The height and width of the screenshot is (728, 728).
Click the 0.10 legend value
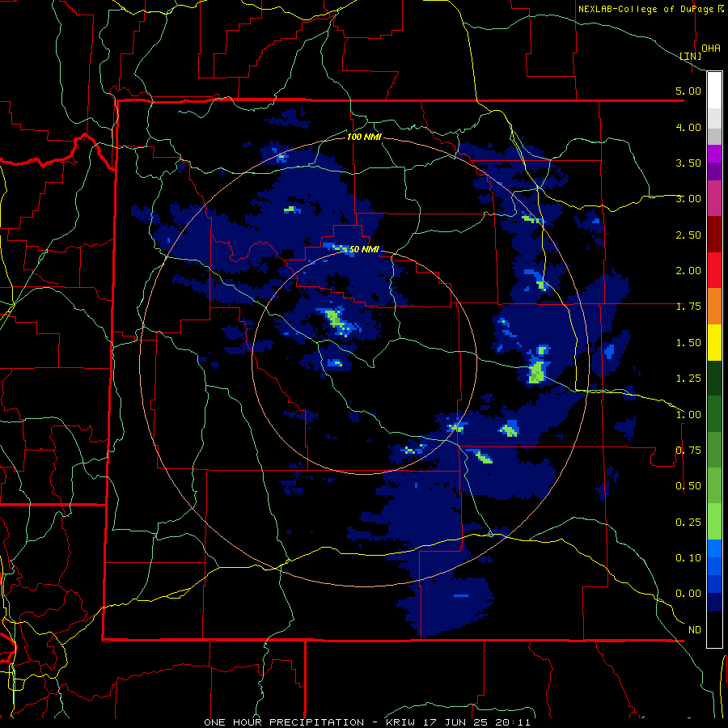point(688,558)
